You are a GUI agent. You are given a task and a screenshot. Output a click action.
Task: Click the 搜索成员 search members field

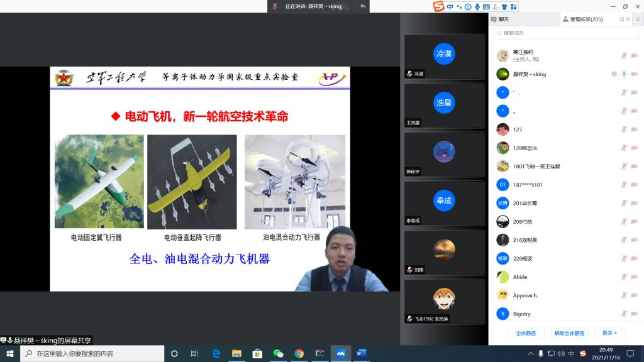[x=566, y=33]
